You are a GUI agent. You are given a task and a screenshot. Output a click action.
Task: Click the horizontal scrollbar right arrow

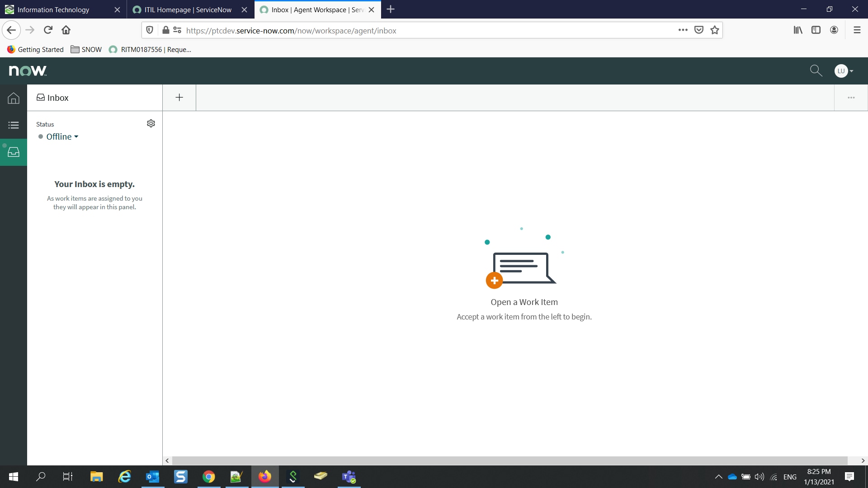tap(863, 460)
